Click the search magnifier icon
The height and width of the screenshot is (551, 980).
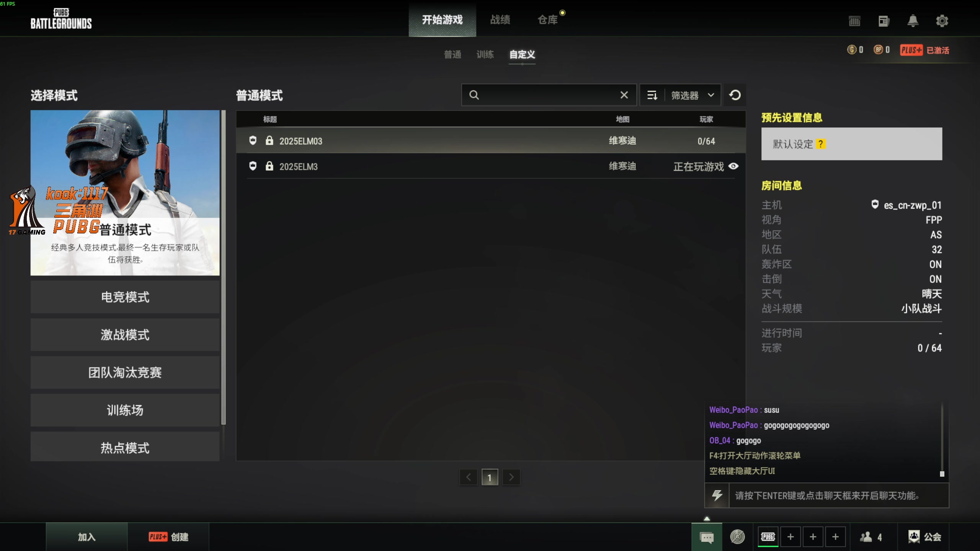point(474,95)
